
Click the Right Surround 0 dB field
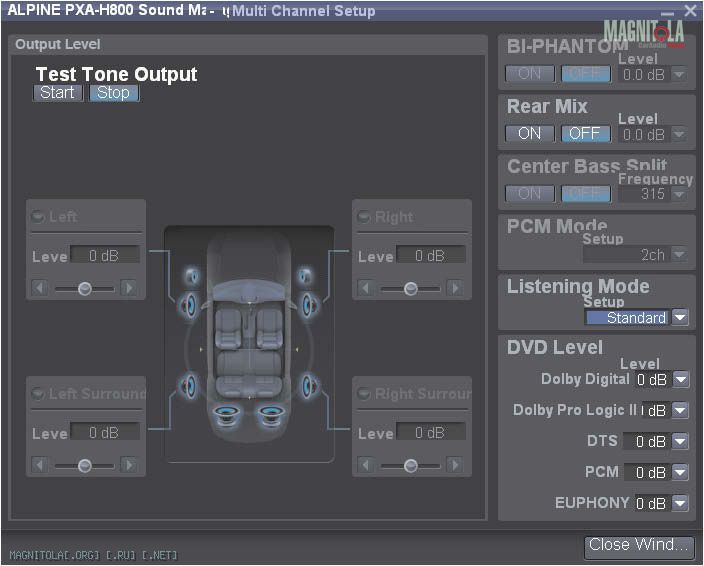pos(431,432)
